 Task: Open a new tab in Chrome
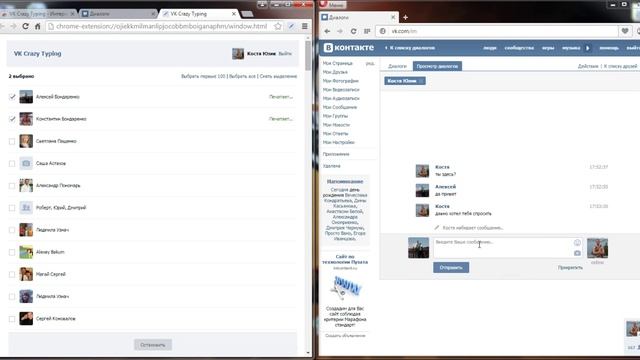click(x=247, y=14)
